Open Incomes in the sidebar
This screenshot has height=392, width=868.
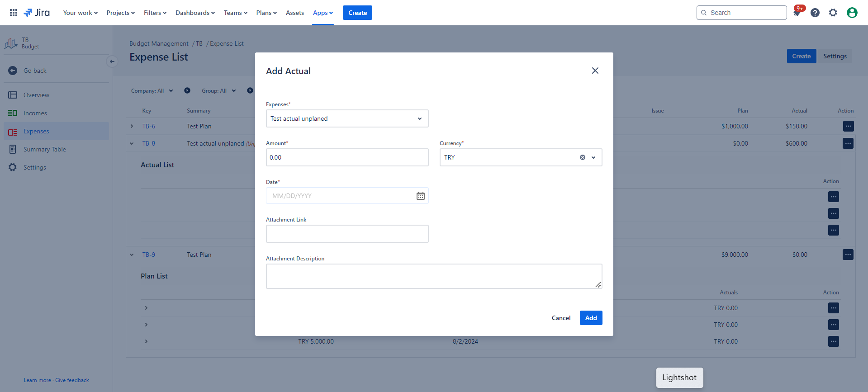(x=56, y=113)
